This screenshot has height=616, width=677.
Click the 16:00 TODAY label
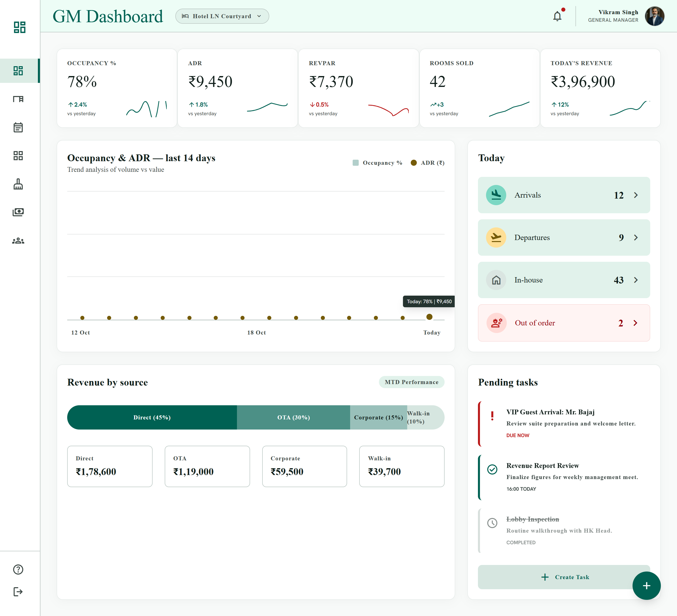click(521, 489)
